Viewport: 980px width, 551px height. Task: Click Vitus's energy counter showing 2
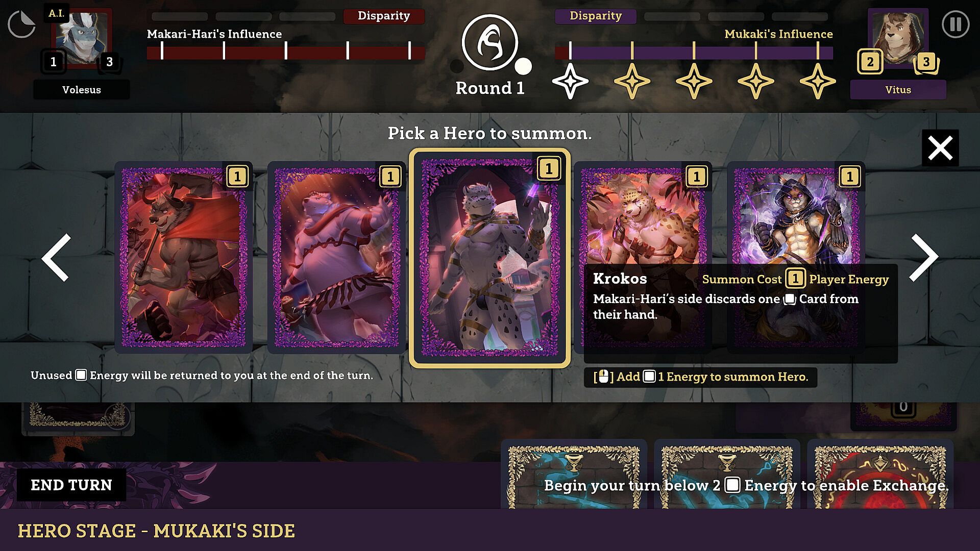870,62
